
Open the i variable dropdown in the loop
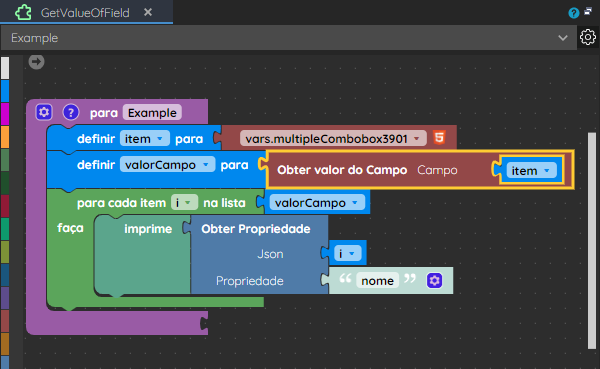pyautogui.click(x=184, y=202)
